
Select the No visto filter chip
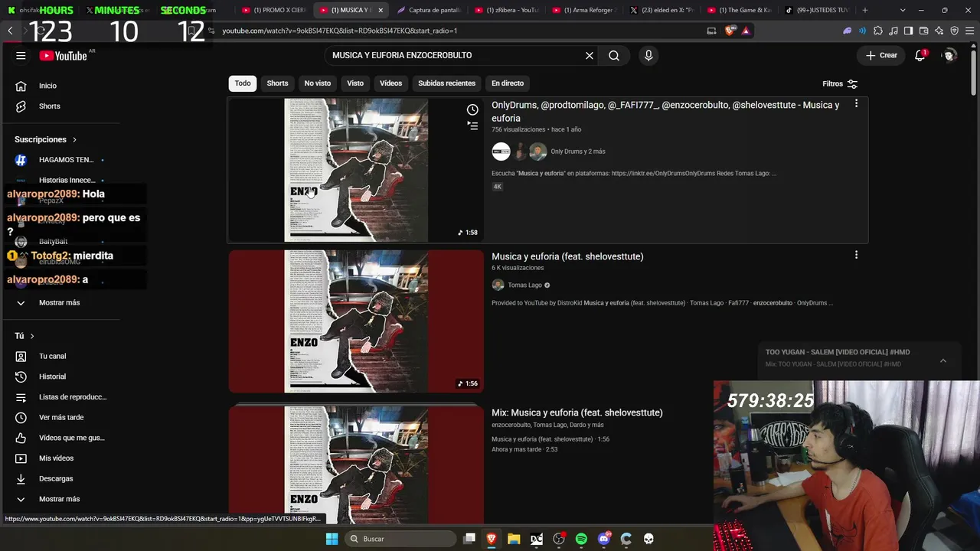click(318, 83)
